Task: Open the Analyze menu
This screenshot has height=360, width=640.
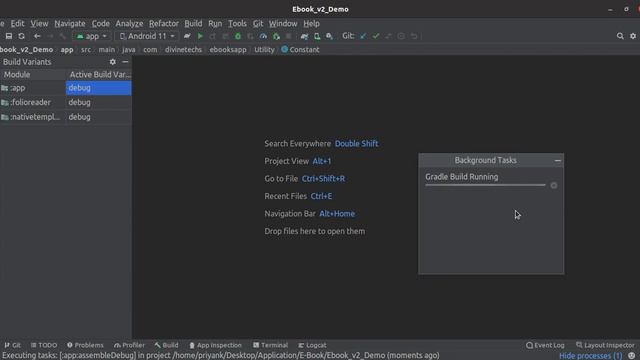Action: point(129,24)
